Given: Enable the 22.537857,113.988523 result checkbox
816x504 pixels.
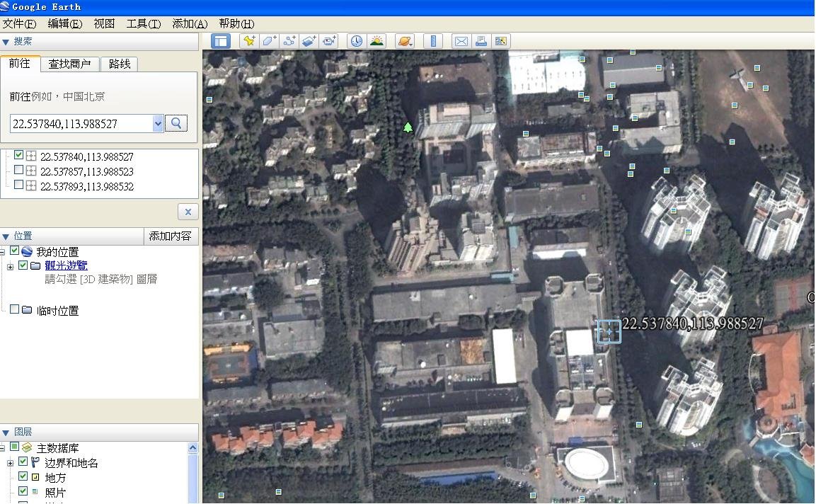Looking at the screenshot, I should (19, 170).
